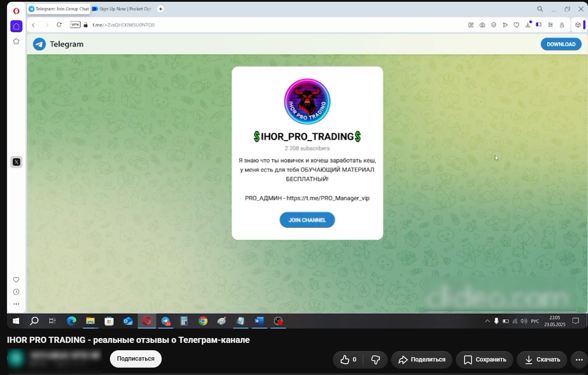Screen dimensions: 588x375
Task: Click the edit page pencil icon
Action: pyautogui.click(x=471, y=25)
